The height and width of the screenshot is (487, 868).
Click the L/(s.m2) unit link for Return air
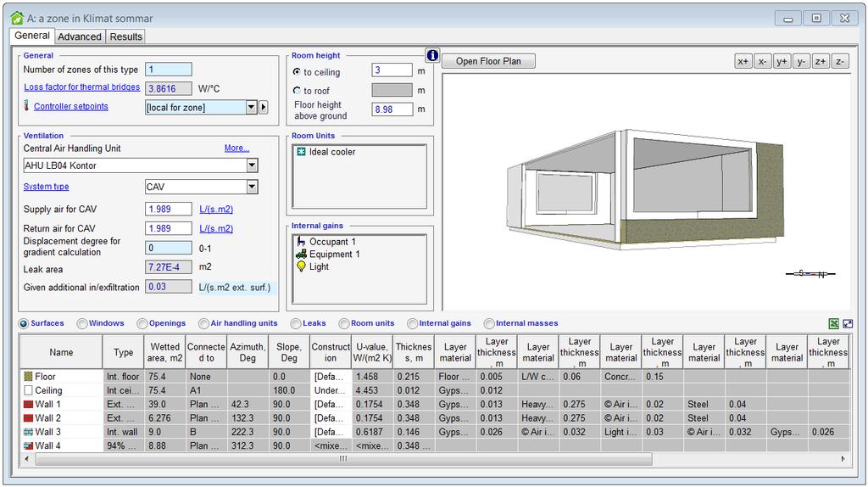click(216, 228)
